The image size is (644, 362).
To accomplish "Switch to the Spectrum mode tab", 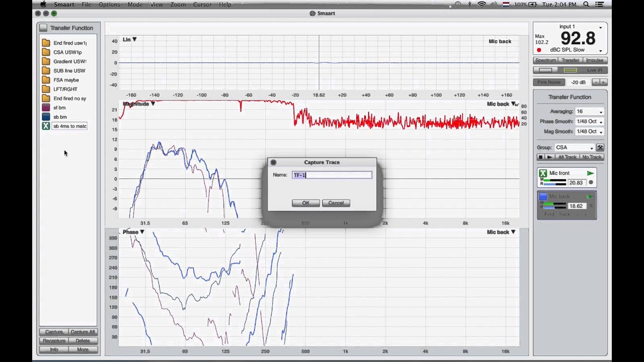I will pos(545,60).
